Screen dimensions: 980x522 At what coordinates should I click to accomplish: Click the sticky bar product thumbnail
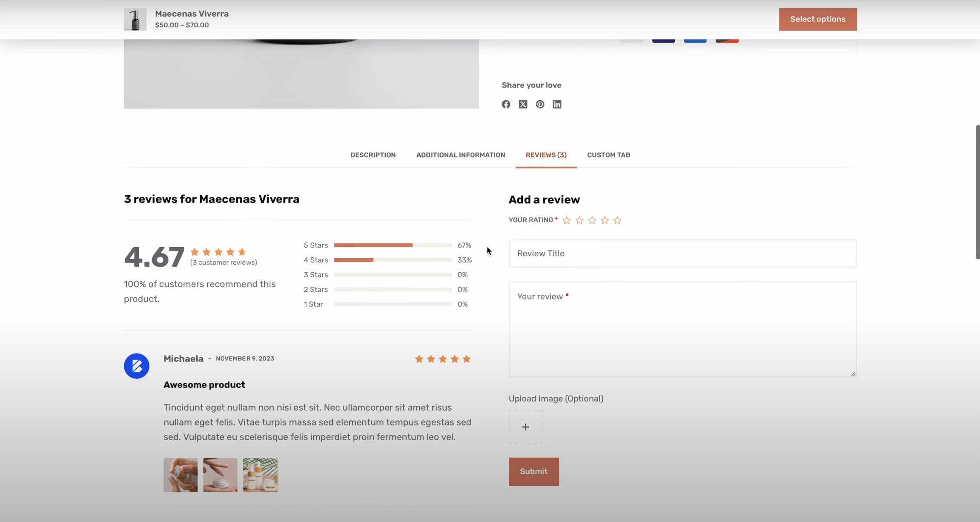(x=135, y=19)
